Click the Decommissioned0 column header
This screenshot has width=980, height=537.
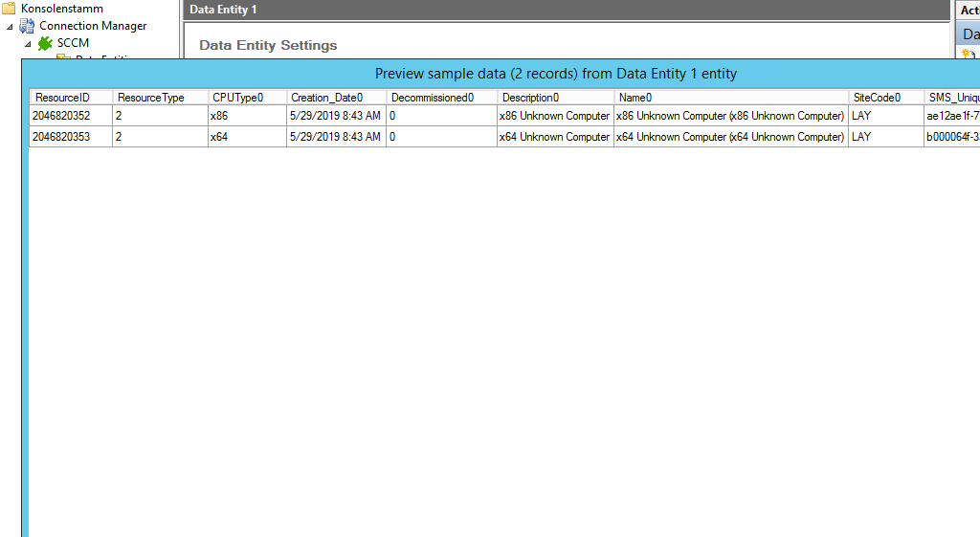point(433,98)
